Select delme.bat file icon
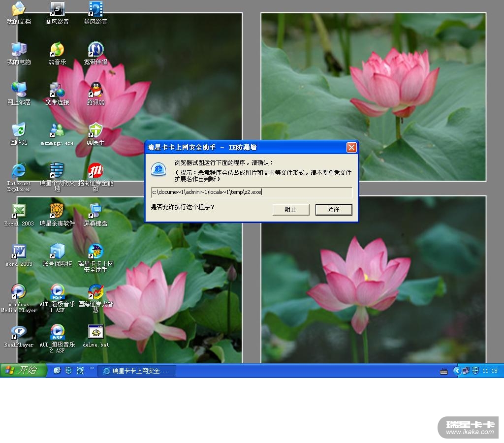Image resolution: width=504 pixels, height=443 pixels. click(x=96, y=336)
